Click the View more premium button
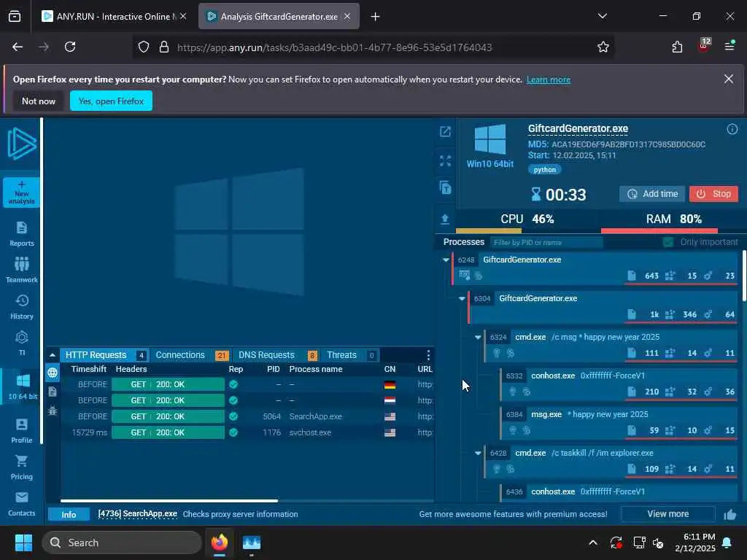The image size is (747, 560). coord(668,514)
